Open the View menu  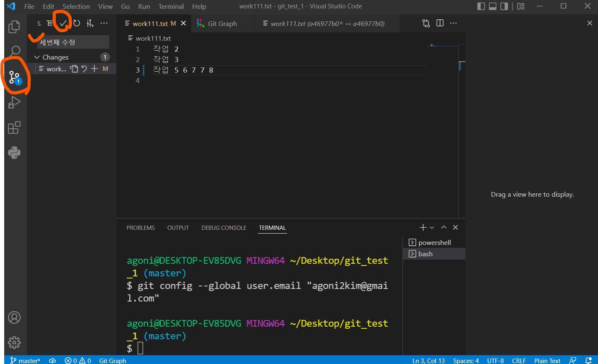[x=105, y=6]
